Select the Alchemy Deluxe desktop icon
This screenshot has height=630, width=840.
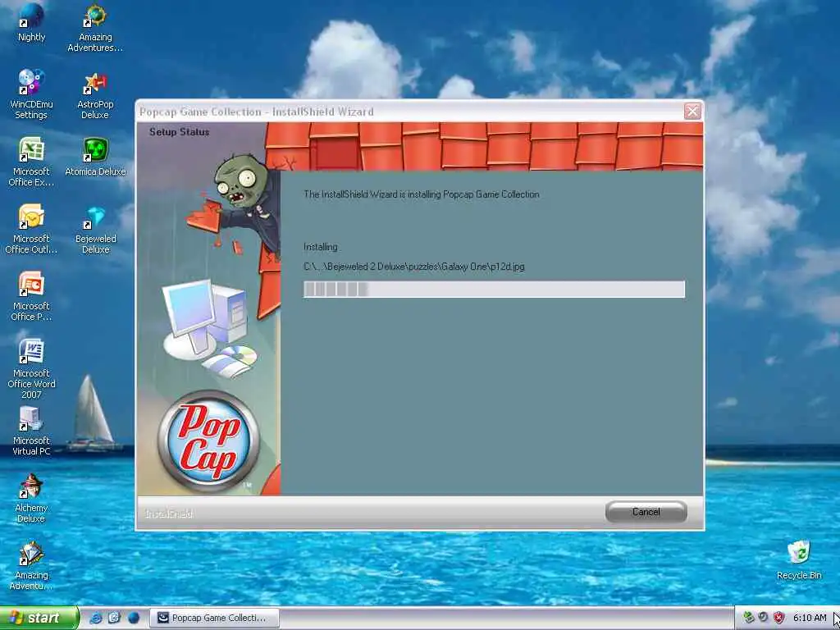coord(31,498)
